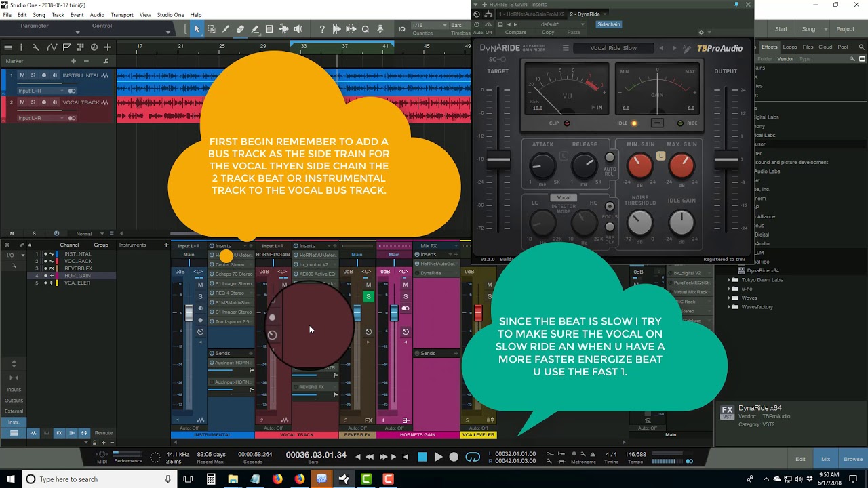
Task: Click the add track plus icon
Action: (107, 47)
